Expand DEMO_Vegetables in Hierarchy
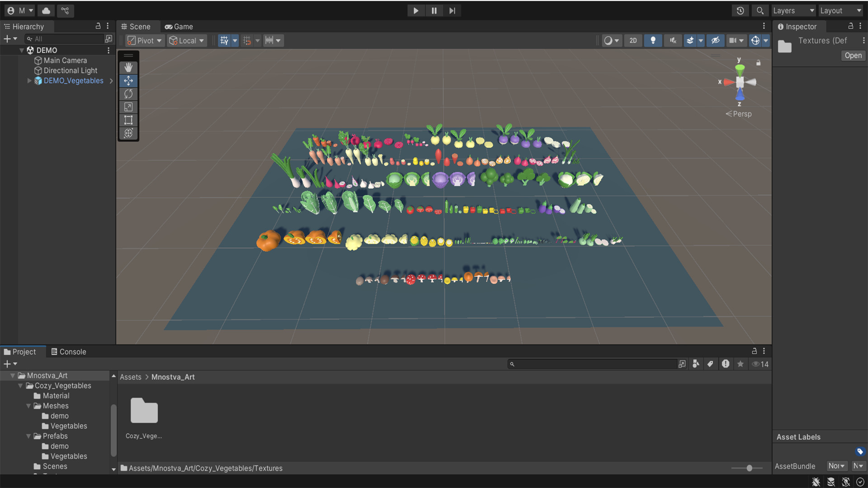This screenshot has height=488, width=868. pos(29,81)
